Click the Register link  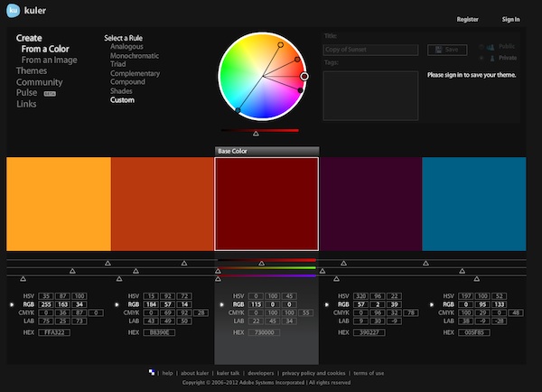click(468, 18)
